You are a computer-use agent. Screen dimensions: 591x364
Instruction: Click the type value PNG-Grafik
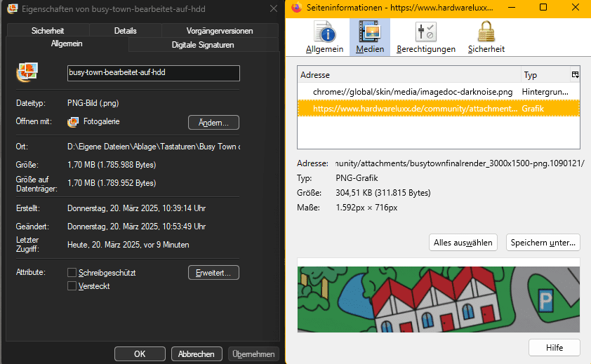[x=357, y=178]
